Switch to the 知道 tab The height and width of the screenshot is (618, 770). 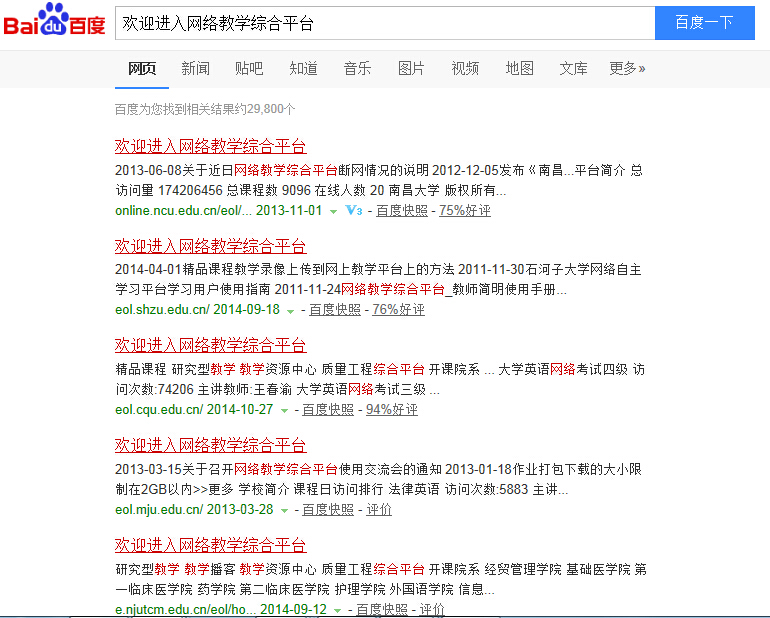click(303, 68)
